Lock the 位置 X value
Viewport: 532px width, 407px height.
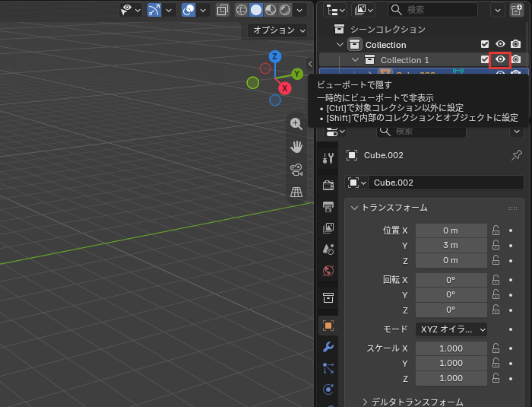496,231
